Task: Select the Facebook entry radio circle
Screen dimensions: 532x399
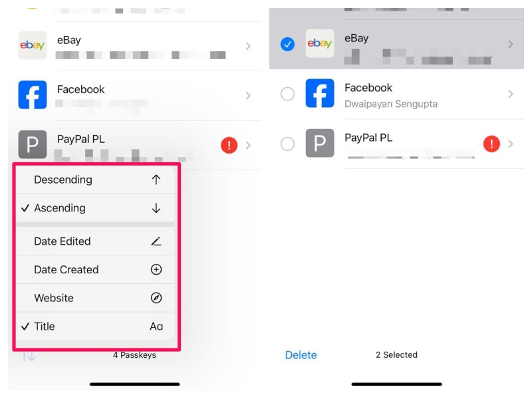Action: pos(287,94)
